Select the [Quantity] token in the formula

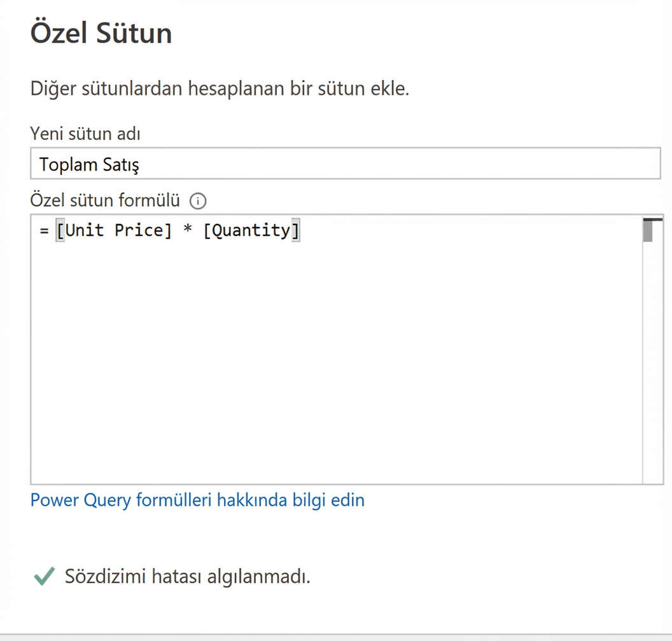(x=252, y=230)
